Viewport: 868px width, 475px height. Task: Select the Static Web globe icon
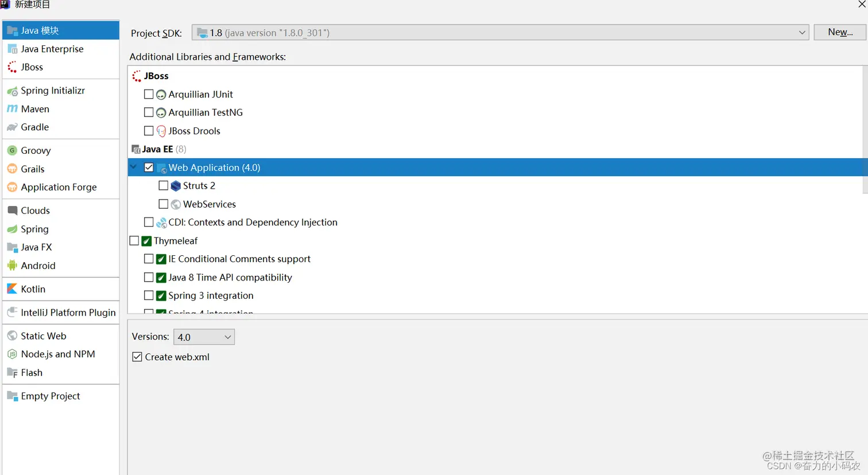[x=12, y=336]
